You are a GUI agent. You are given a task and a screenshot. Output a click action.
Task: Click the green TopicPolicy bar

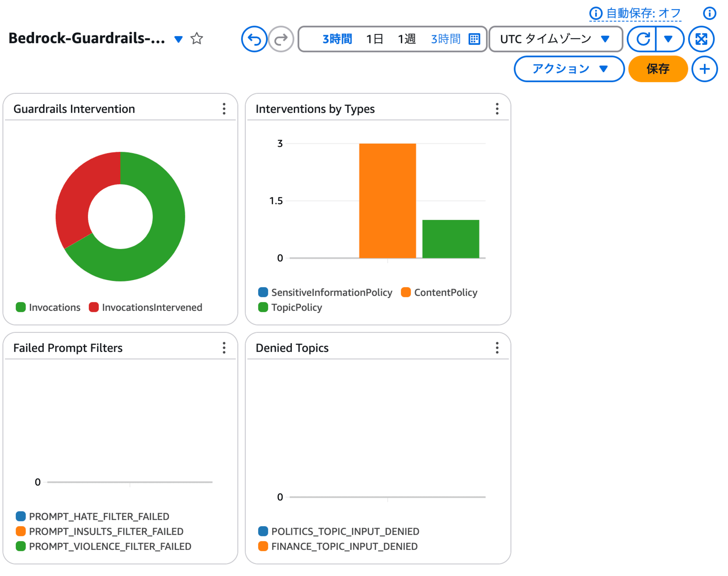click(x=451, y=239)
